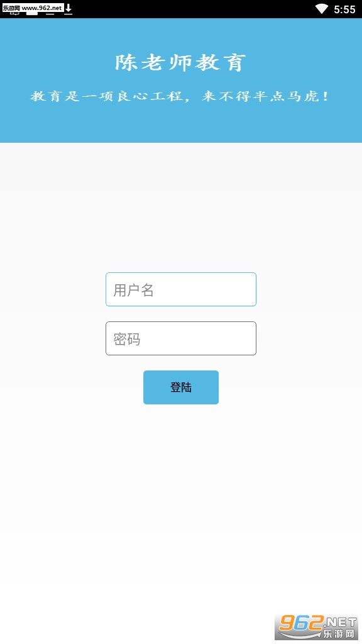Focus the 用户名 username field

pyautogui.click(x=181, y=289)
